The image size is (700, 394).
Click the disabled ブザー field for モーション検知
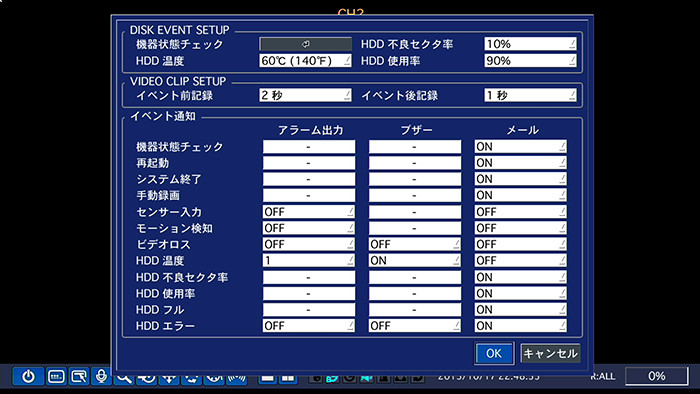point(415,228)
